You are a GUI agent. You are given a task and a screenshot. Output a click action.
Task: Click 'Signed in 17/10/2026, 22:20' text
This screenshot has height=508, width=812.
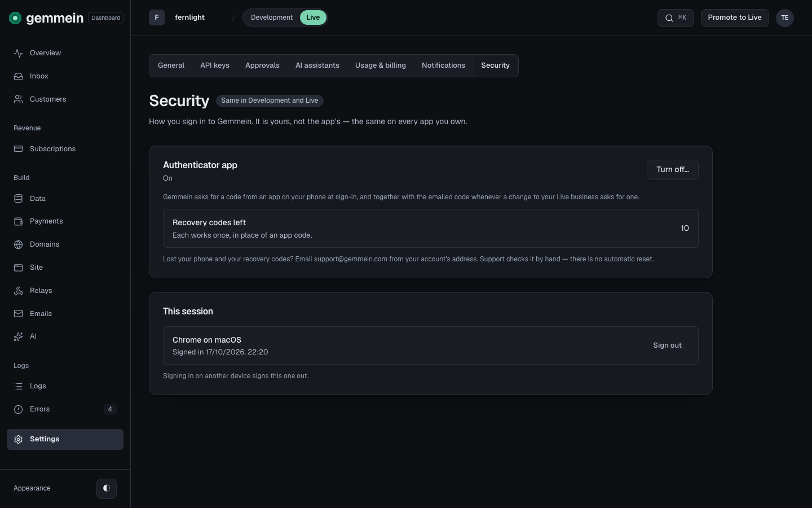[220, 352]
